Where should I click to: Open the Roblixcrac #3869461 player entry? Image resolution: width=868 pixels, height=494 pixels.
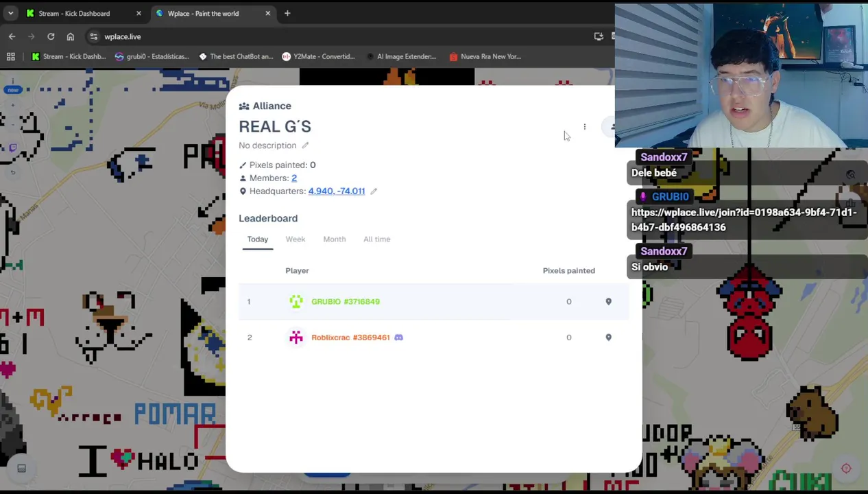pyautogui.click(x=350, y=338)
